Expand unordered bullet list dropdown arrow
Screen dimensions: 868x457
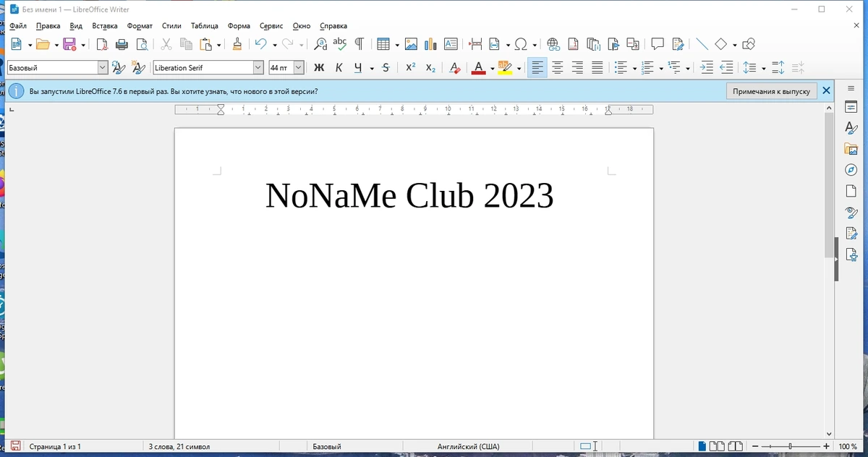634,68
